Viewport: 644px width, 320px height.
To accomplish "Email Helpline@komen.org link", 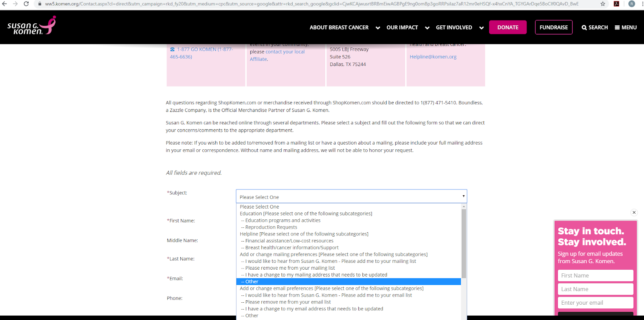I will (433, 57).
